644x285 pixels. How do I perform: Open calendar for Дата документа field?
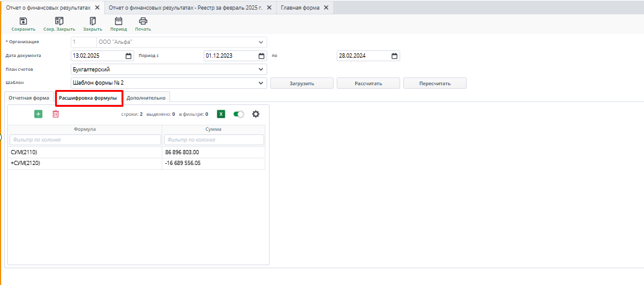pyautogui.click(x=129, y=56)
